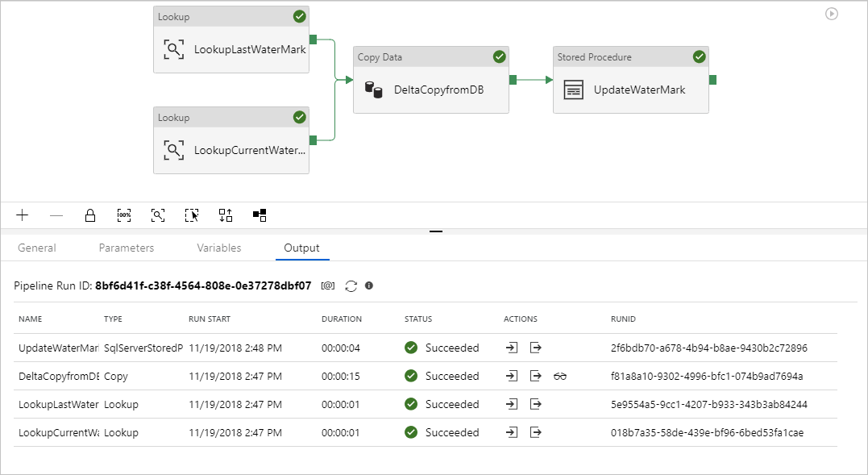
Task: Click the auto align icon
Action: point(226,215)
